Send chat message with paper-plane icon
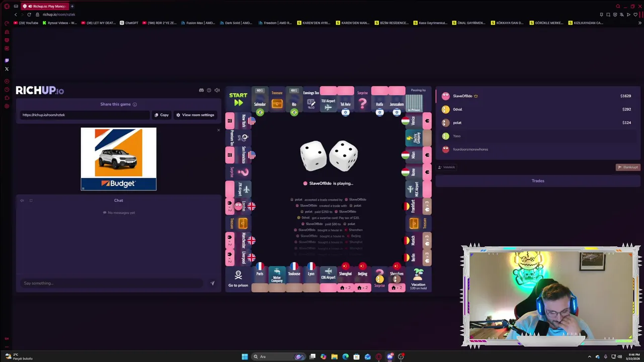The image size is (644, 362). 212,283
